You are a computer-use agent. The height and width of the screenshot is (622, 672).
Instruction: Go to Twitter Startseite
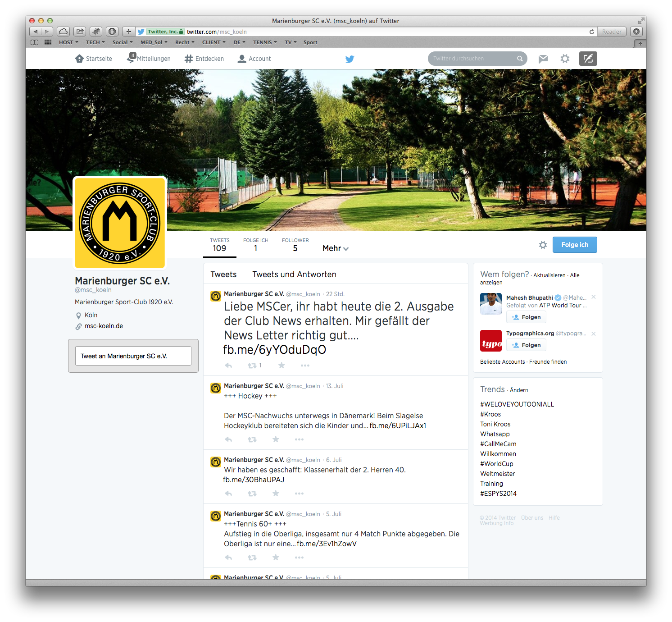(94, 59)
